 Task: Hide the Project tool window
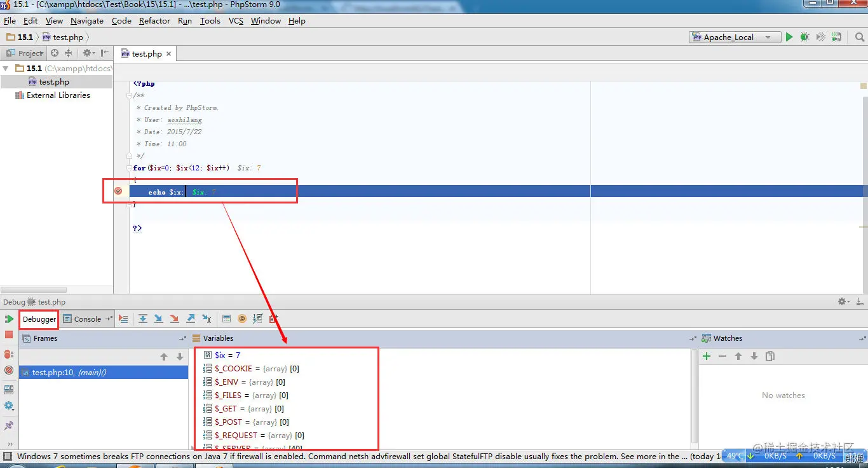coord(105,53)
